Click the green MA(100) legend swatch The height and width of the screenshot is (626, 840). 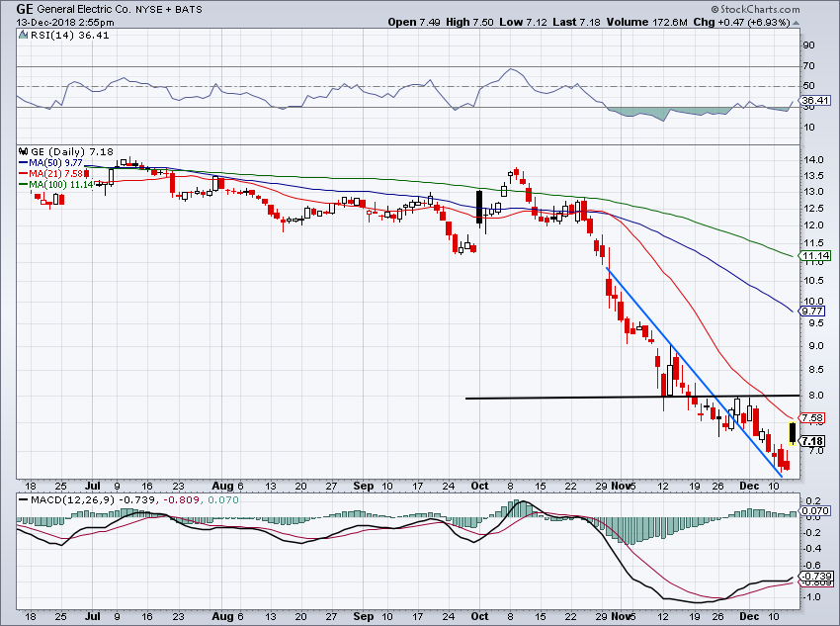(x=24, y=185)
